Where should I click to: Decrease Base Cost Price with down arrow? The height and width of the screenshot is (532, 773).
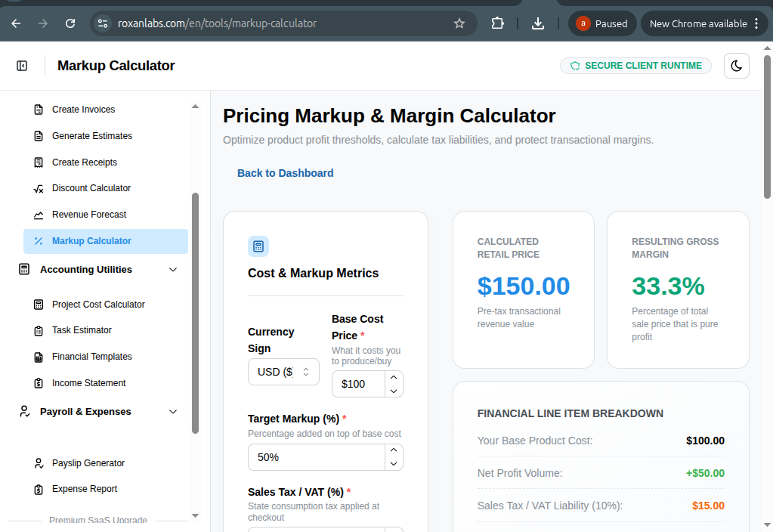[x=394, y=391]
